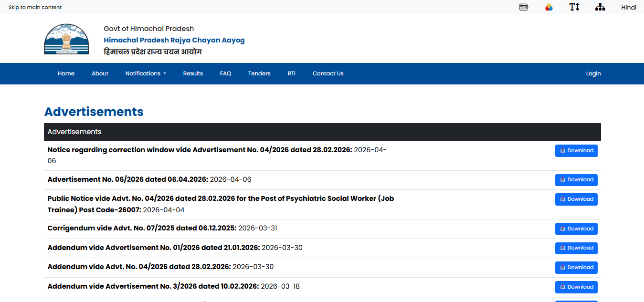The image size is (644, 302).
Task: Click the Login link
Action: (x=593, y=73)
